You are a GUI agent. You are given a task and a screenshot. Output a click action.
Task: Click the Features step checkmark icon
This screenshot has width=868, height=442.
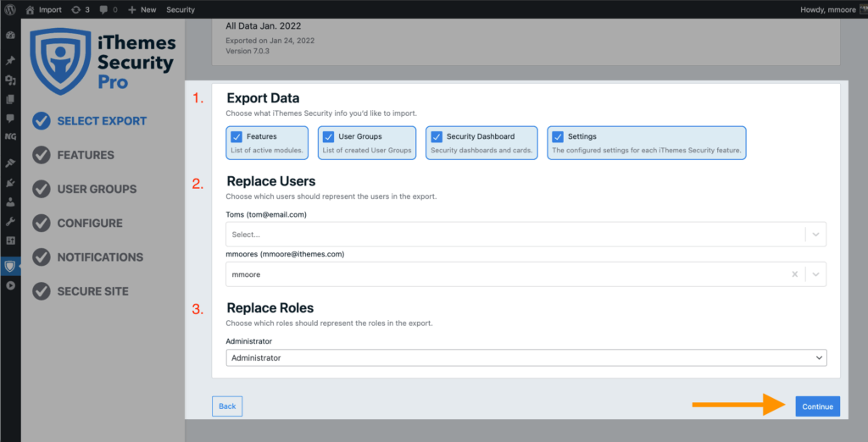point(42,155)
